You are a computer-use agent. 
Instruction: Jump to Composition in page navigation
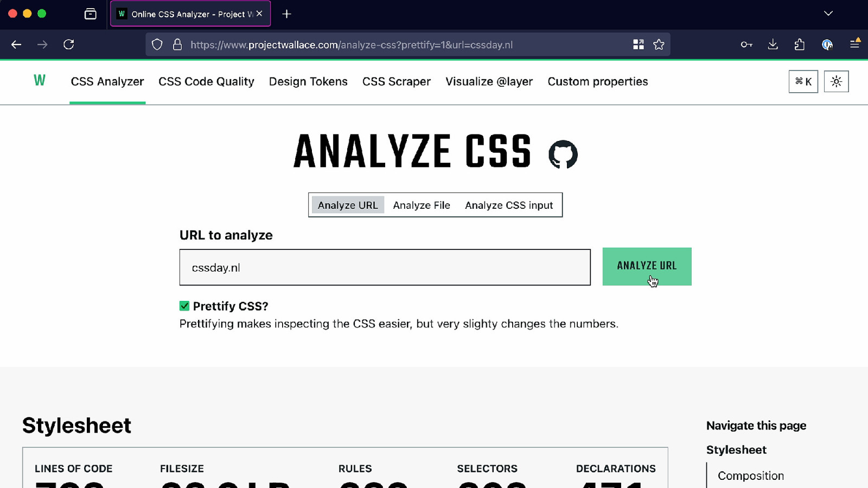(751, 476)
